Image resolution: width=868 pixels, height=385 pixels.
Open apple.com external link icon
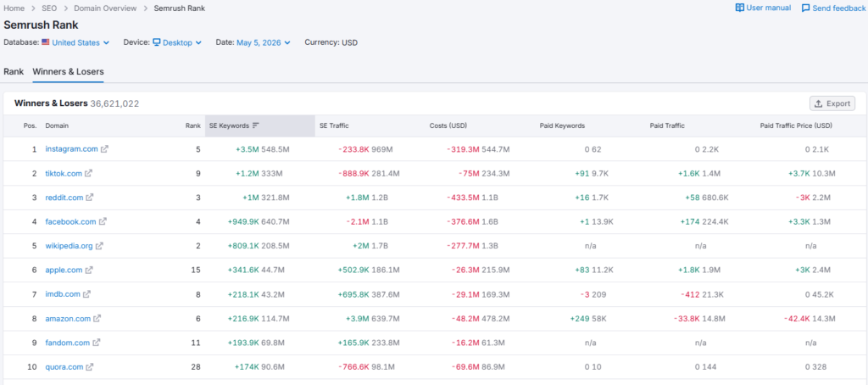click(x=88, y=271)
